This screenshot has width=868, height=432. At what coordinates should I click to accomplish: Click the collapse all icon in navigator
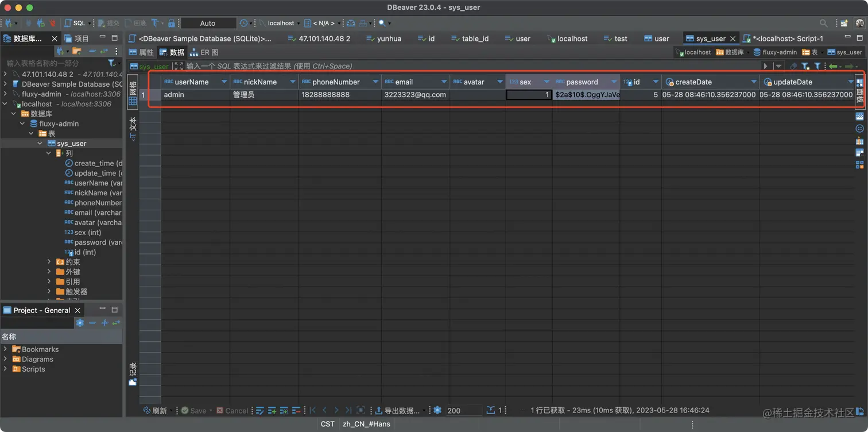point(92,52)
